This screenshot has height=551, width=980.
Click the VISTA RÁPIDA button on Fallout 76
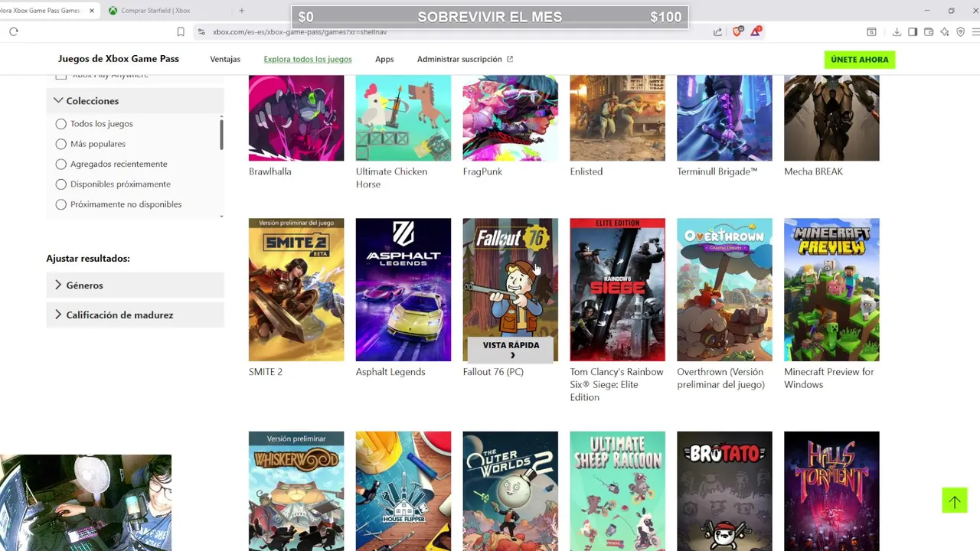click(511, 349)
